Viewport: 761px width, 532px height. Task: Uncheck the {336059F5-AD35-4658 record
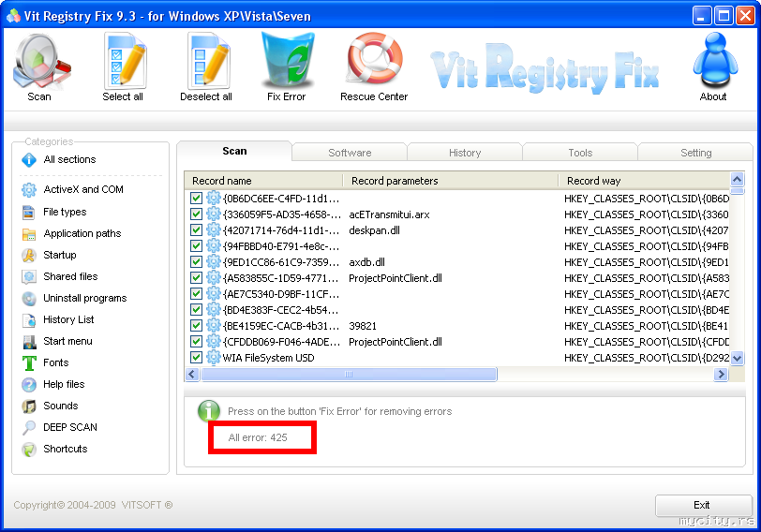point(196,214)
